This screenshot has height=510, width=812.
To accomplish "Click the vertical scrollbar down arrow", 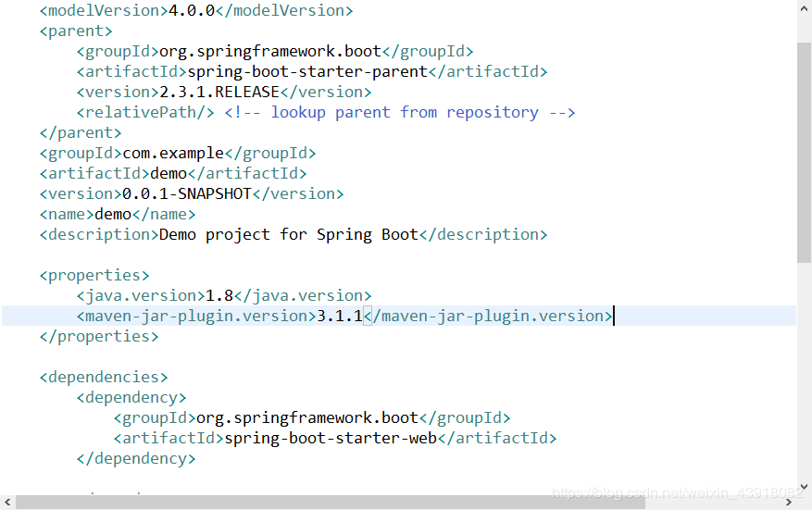I will 805,487.
